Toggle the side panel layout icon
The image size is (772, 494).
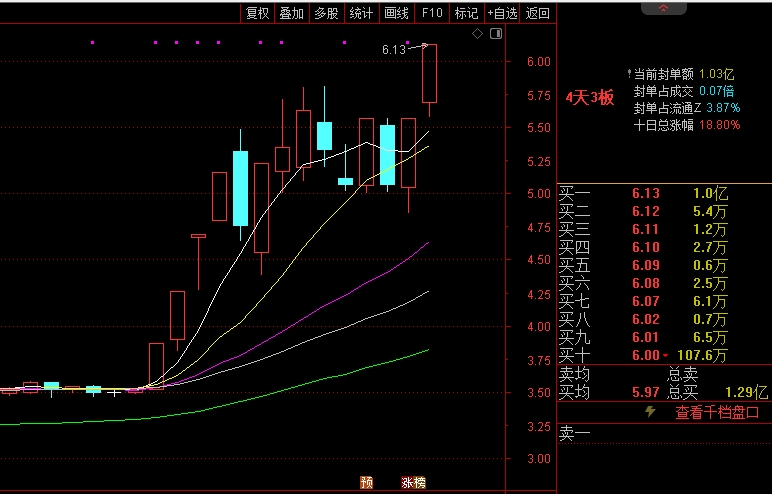(496, 33)
